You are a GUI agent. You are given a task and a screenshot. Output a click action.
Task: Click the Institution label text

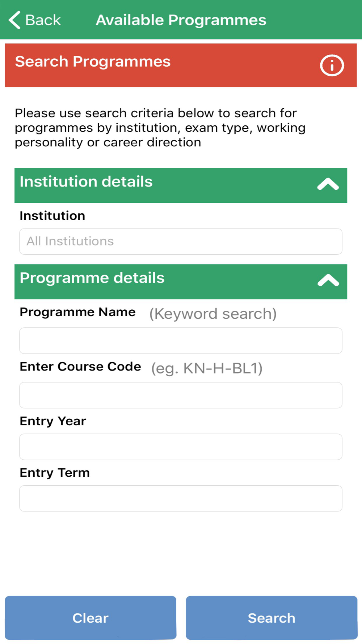point(52,216)
